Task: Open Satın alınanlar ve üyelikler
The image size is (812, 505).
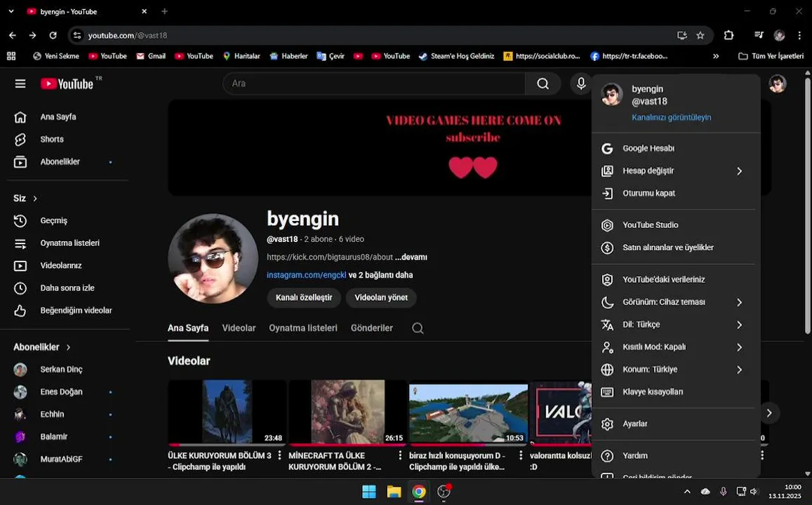Action: point(676,248)
